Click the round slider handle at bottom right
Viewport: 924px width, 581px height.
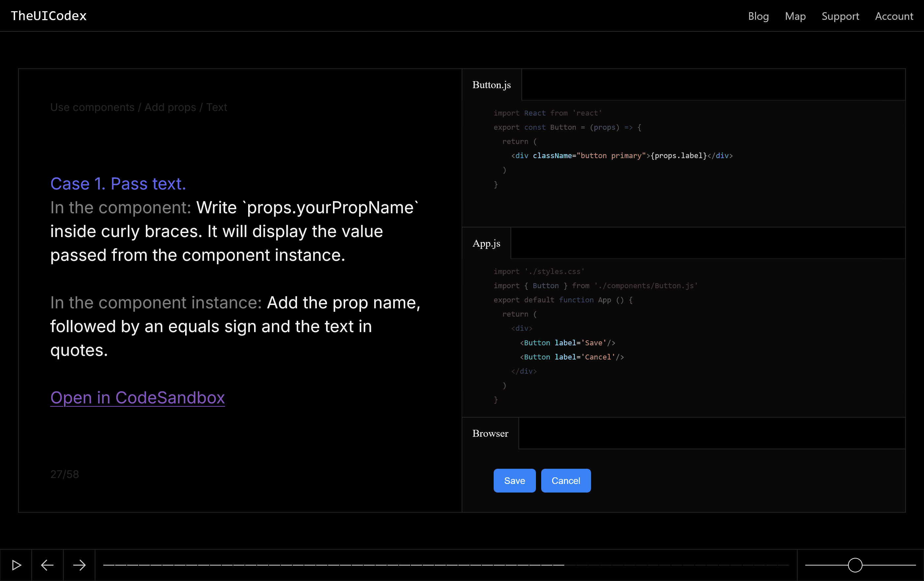[x=855, y=565]
